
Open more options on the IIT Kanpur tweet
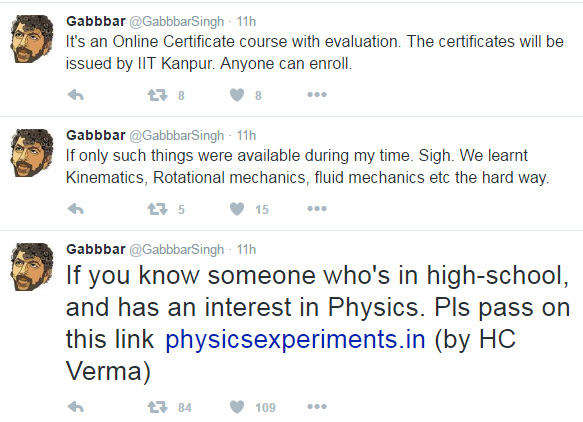pos(317,95)
